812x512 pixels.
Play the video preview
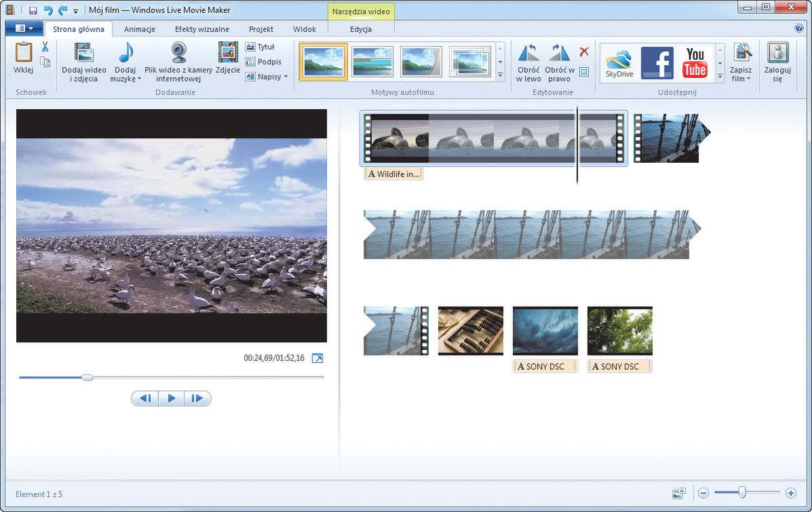click(x=171, y=399)
